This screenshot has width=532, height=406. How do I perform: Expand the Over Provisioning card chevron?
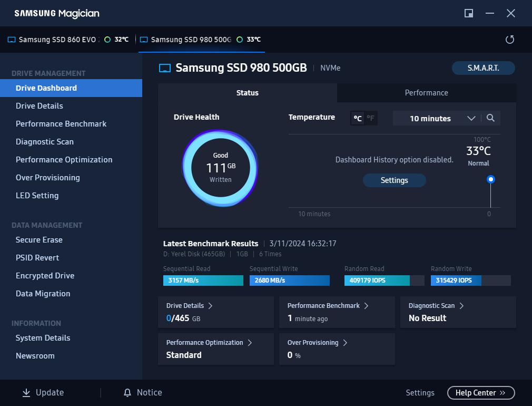345,343
